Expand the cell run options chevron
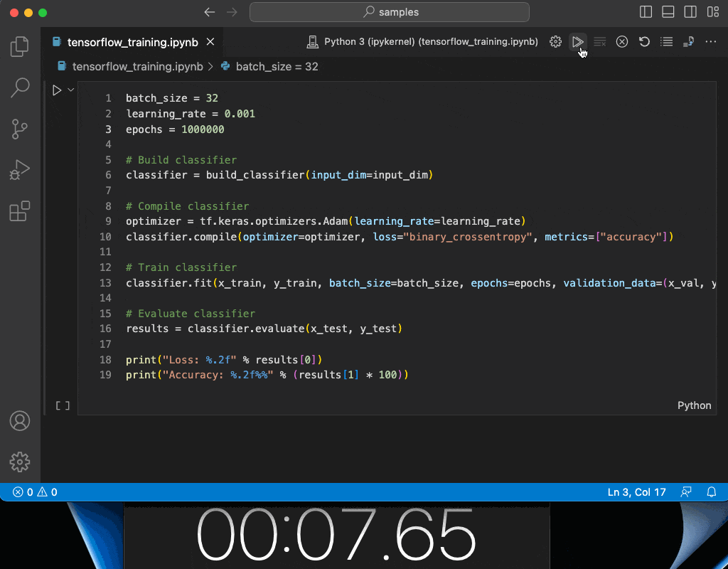 point(69,90)
